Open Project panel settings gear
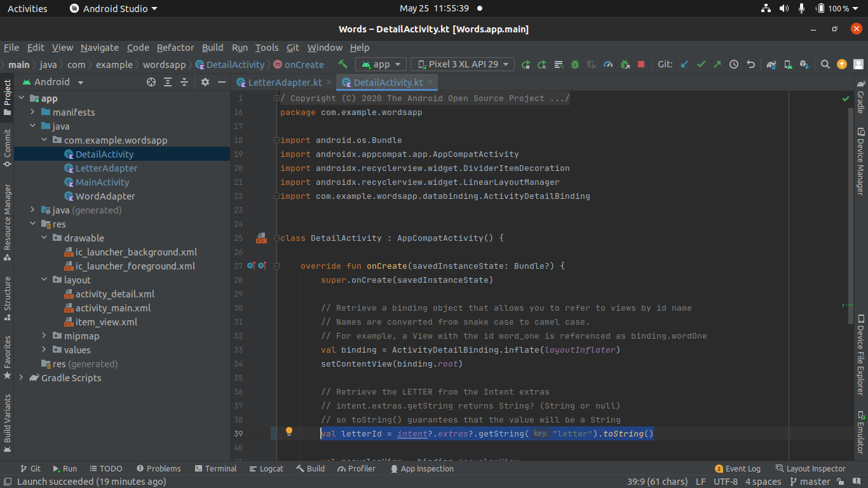 tap(205, 82)
